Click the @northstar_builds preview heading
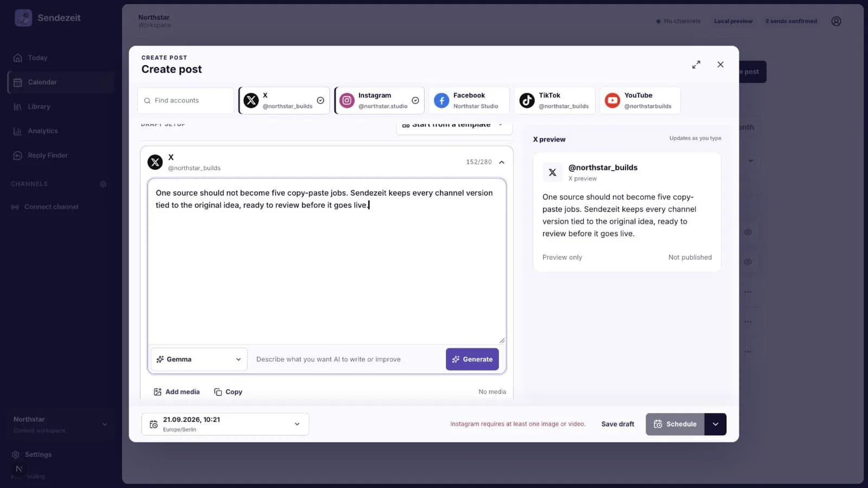The height and width of the screenshot is (488, 868). [x=603, y=168]
